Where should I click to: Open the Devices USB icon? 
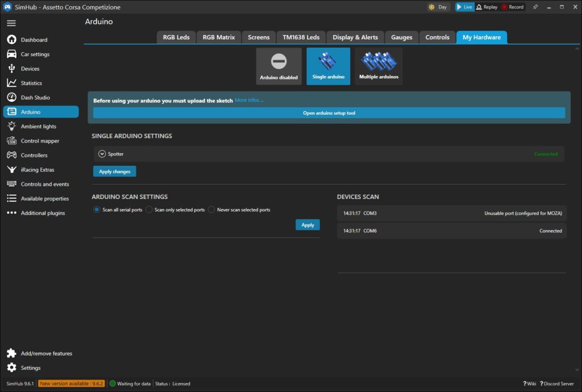tap(11, 68)
